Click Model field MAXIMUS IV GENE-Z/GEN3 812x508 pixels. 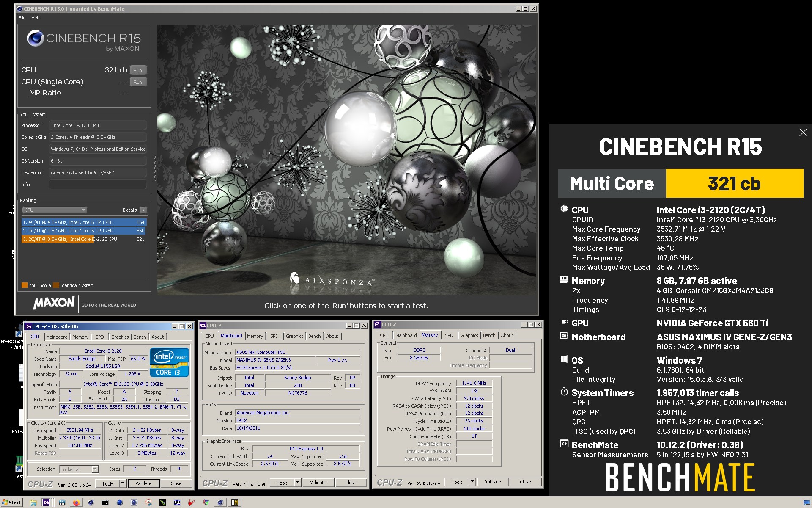coord(275,360)
